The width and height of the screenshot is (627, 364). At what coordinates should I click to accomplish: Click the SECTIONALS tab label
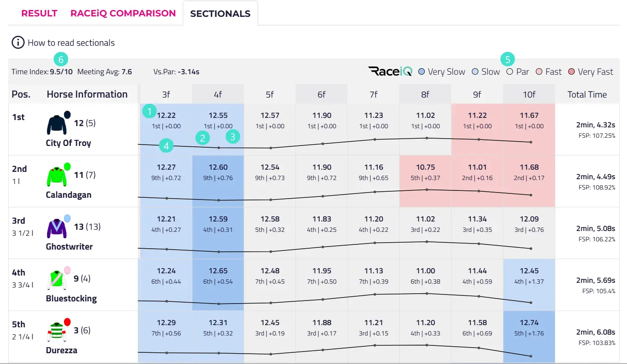pyautogui.click(x=220, y=13)
